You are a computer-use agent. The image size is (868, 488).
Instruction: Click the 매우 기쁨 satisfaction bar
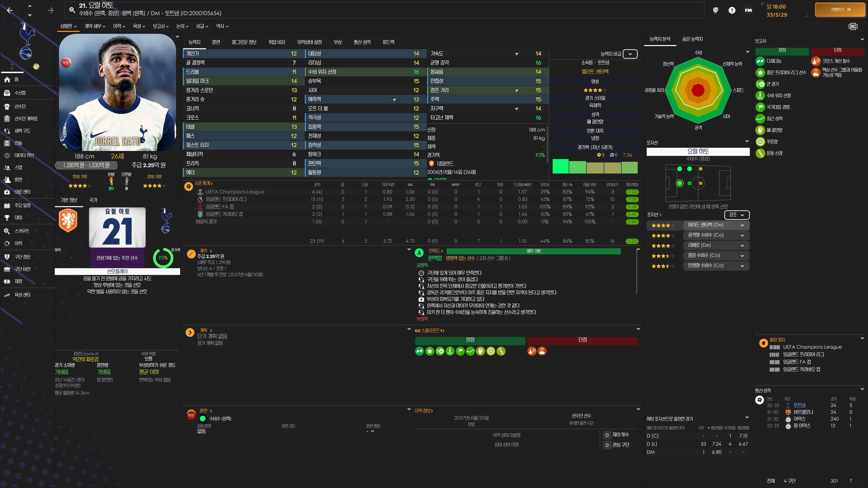(x=533, y=251)
